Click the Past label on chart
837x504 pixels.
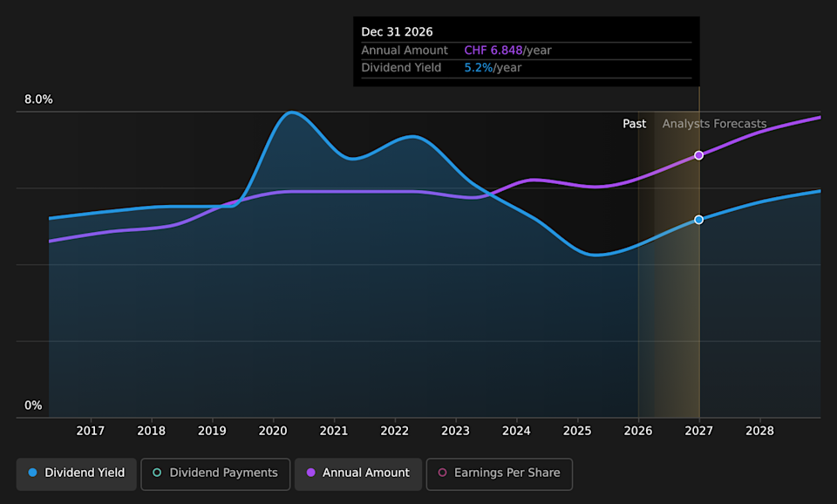pos(634,124)
